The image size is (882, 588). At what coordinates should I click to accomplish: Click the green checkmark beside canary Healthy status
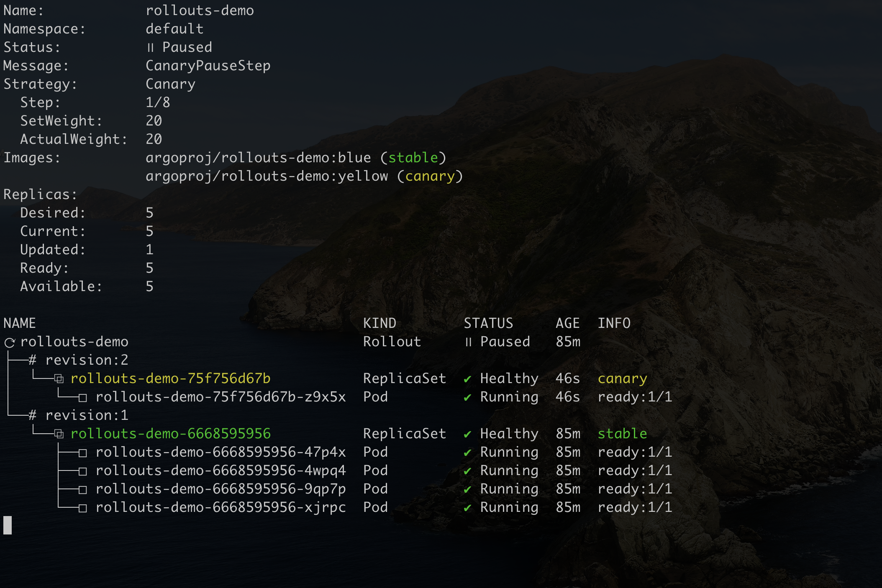coord(467,379)
